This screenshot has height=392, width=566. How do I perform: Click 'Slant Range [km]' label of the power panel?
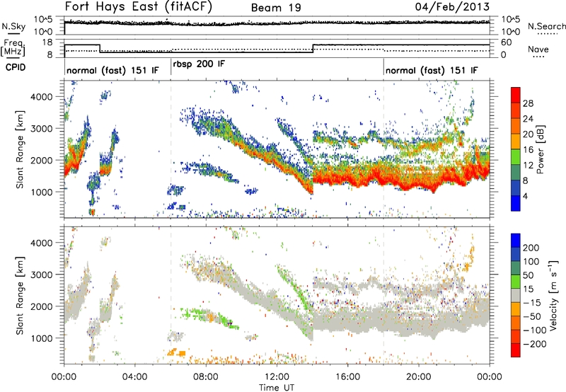click(x=20, y=149)
